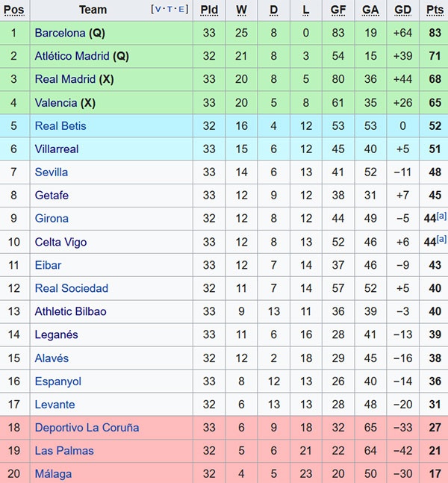This screenshot has width=448, height=483.
Task: Click the Deportivo La Coruña link
Action: tap(87, 428)
